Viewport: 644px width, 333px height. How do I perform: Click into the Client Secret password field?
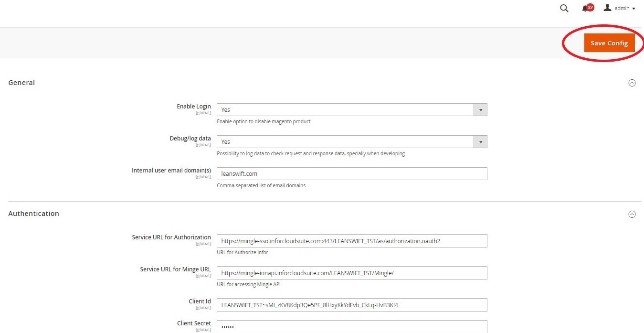click(x=352, y=327)
